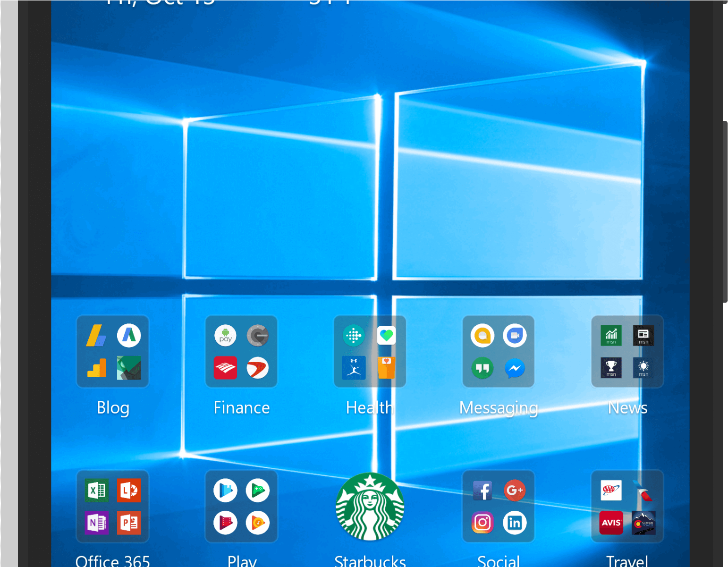Open Bank of America in the Finance folder
Screen dimensions: 728x567
click(x=225, y=369)
